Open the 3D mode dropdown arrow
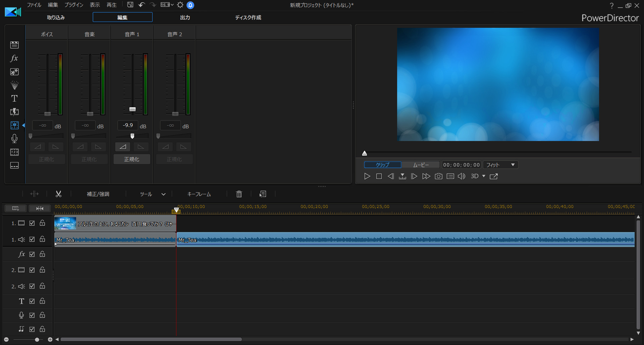Screen dimensions: 644x345 484,176
